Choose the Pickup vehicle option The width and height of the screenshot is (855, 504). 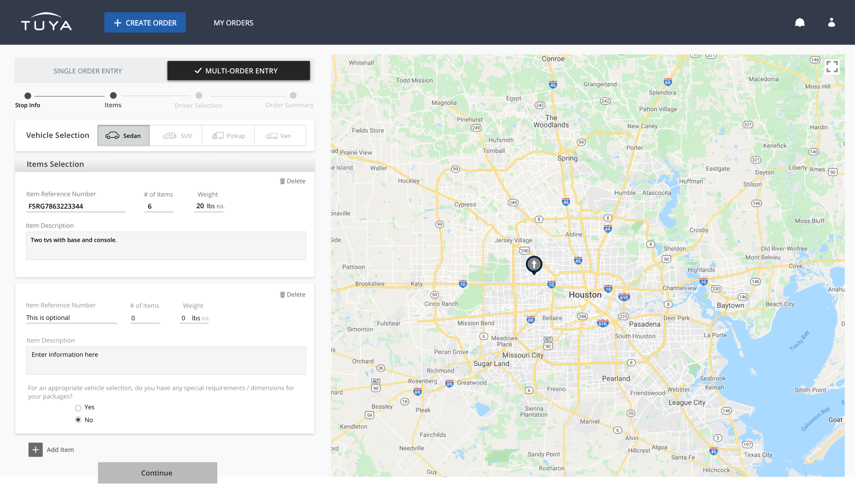tap(228, 136)
